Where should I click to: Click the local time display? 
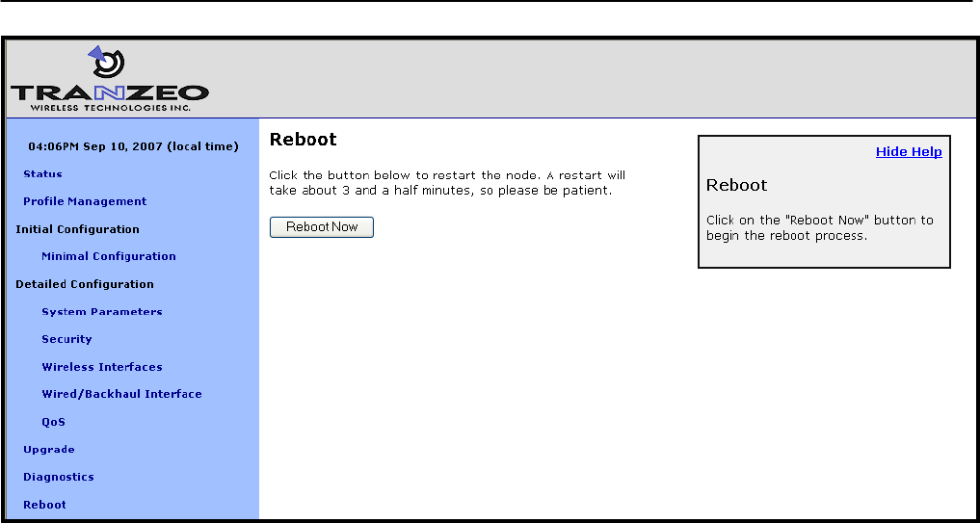(x=134, y=146)
